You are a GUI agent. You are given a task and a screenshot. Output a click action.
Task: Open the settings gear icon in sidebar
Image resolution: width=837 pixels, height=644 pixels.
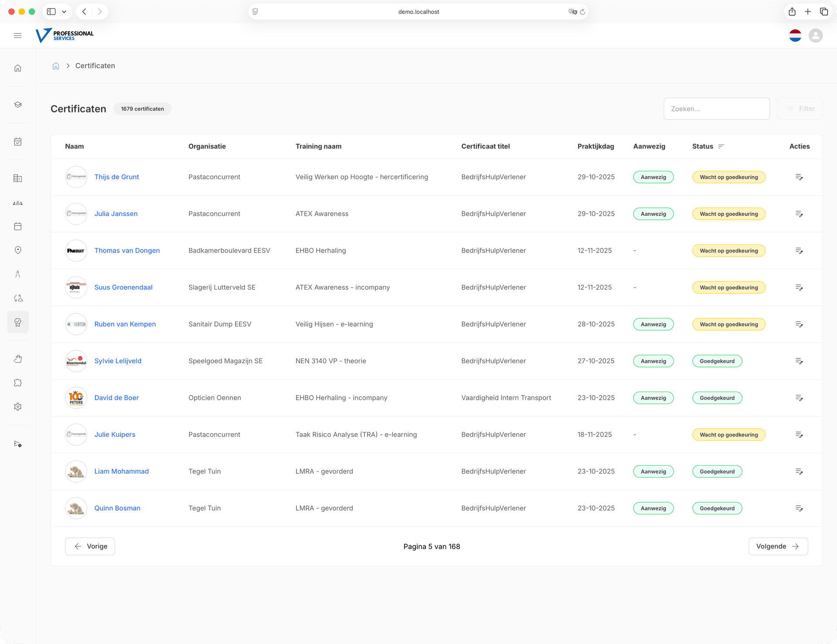tap(18, 406)
